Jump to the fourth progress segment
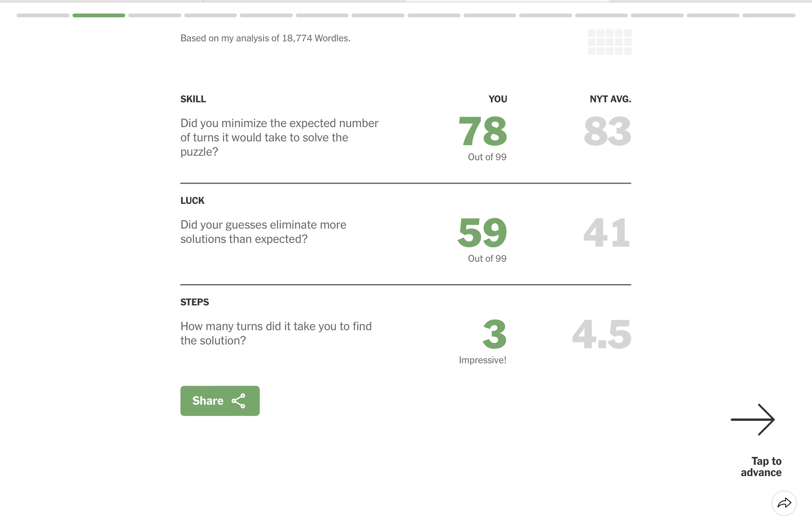 (211, 15)
